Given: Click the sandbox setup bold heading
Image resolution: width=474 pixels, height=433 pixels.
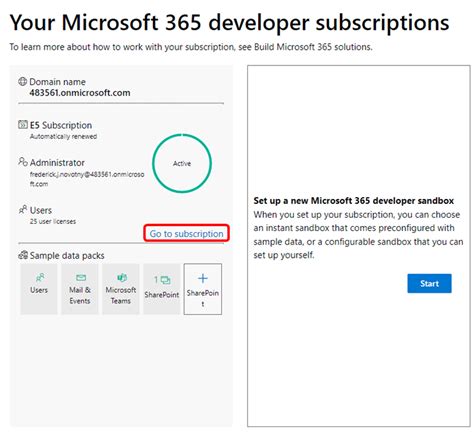Looking at the screenshot, I should point(354,201).
